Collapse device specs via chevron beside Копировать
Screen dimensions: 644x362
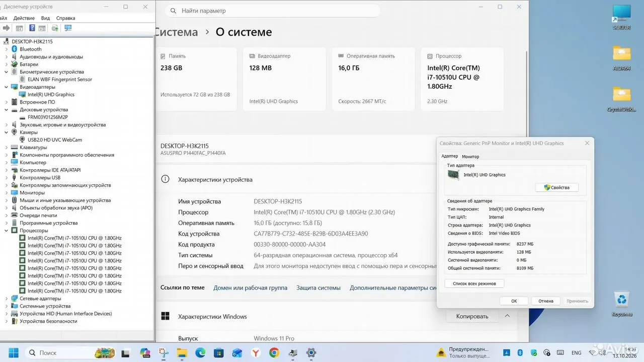(507, 316)
